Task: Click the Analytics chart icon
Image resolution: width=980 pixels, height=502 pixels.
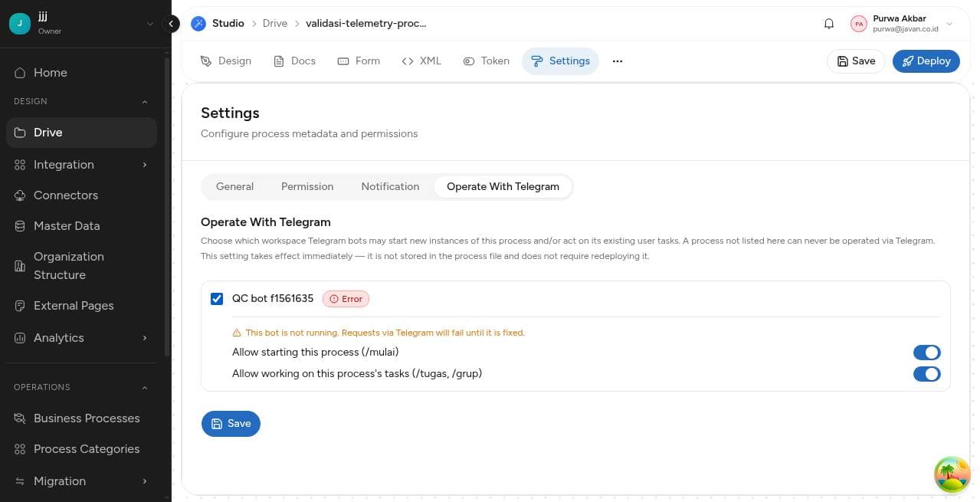Action: click(x=20, y=338)
